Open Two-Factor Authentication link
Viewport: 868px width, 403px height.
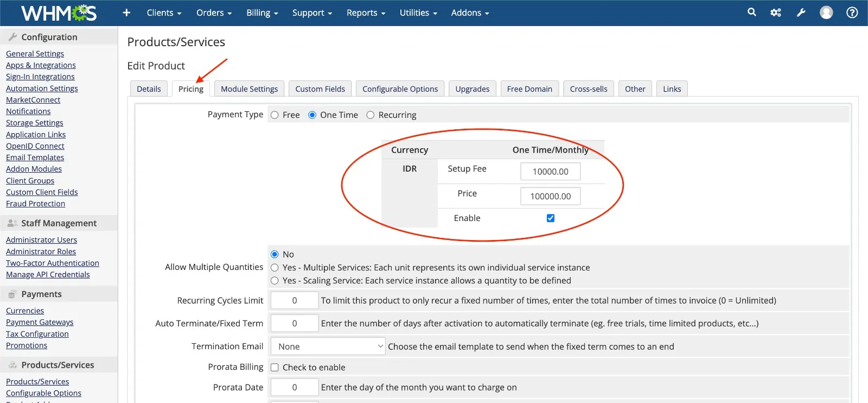[53, 263]
